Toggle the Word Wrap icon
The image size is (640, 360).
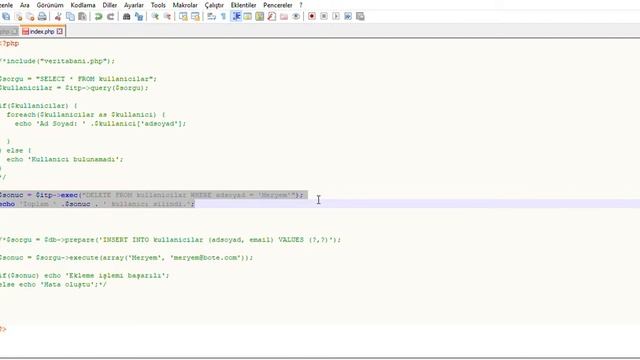tap(211, 16)
